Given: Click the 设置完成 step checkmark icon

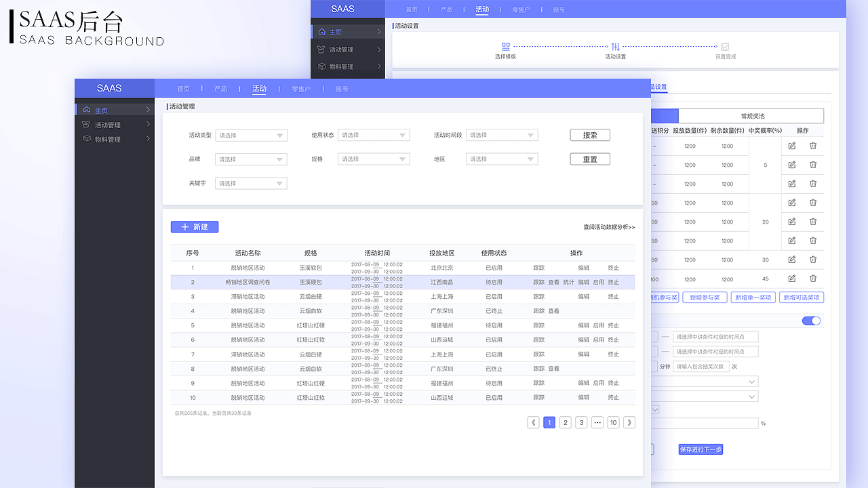Looking at the screenshot, I should pos(725,47).
